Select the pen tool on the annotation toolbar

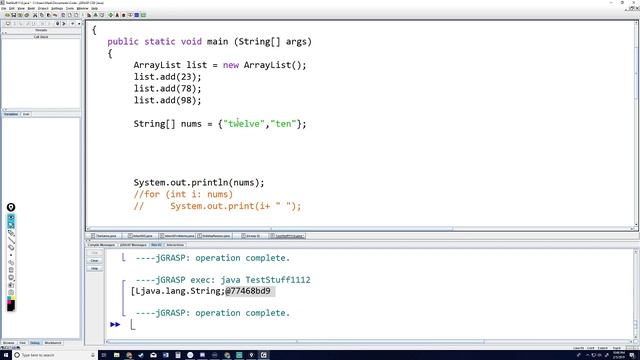coord(11,232)
